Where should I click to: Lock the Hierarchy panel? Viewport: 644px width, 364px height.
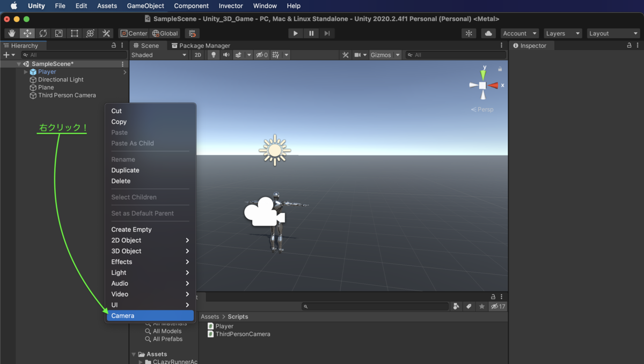113,46
